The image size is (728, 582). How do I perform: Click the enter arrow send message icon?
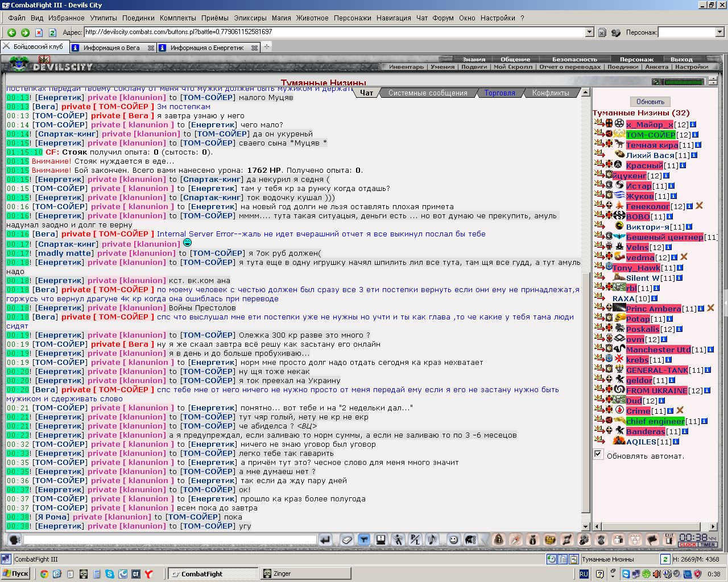point(325,539)
